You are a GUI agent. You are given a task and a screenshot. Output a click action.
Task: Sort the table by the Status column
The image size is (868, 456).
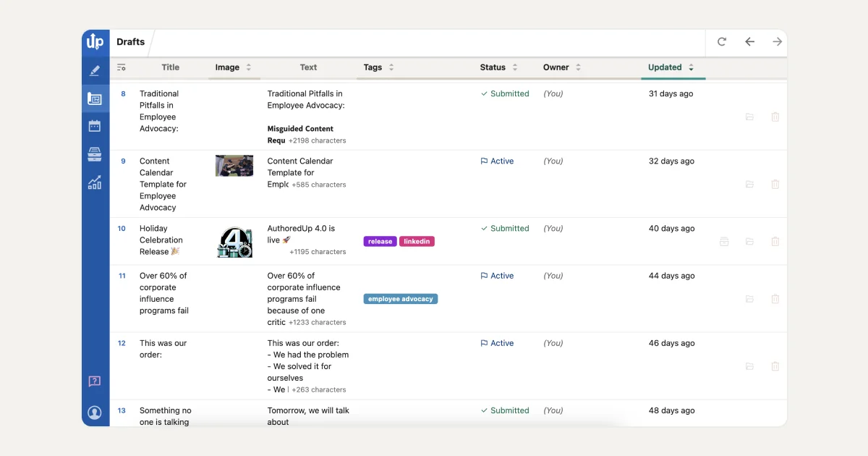pyautogui.click(x=514, y=67)
